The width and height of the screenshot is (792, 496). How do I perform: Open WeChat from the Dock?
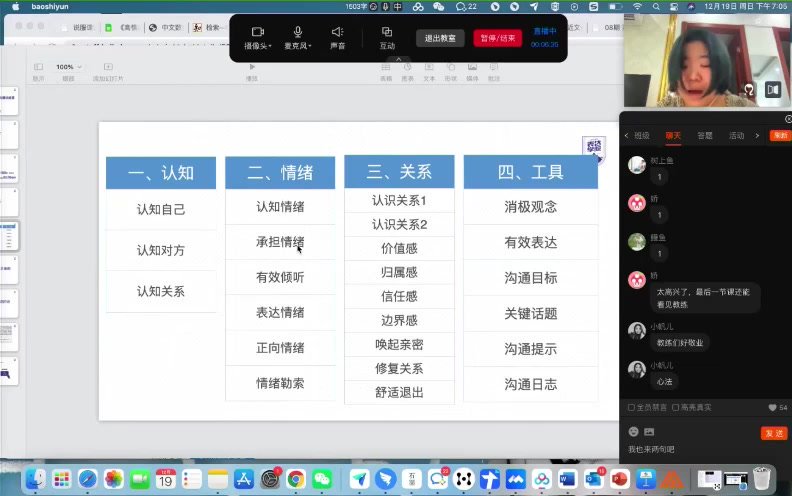pos(322,479)
